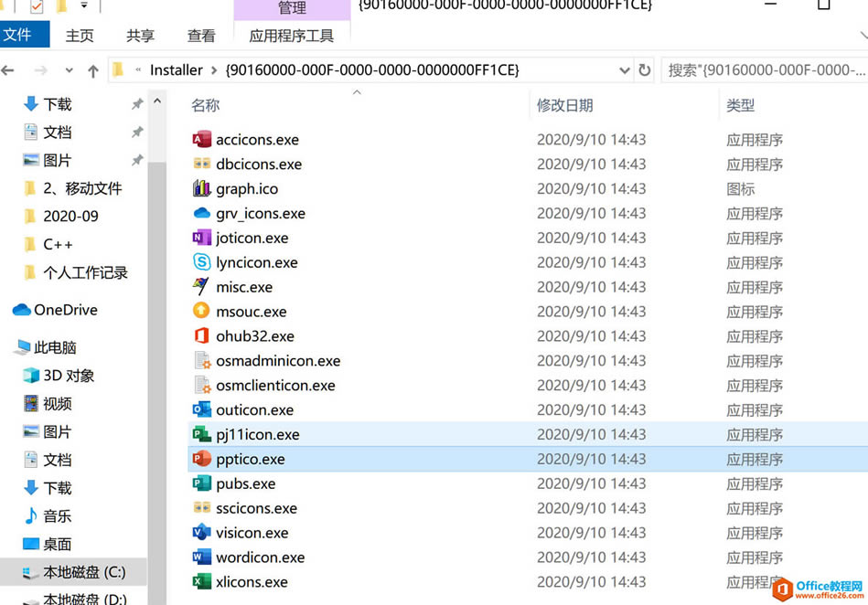868x605 pixels.
Task: Click the osmadminicon.exe file icon
Action: [201, 361]
